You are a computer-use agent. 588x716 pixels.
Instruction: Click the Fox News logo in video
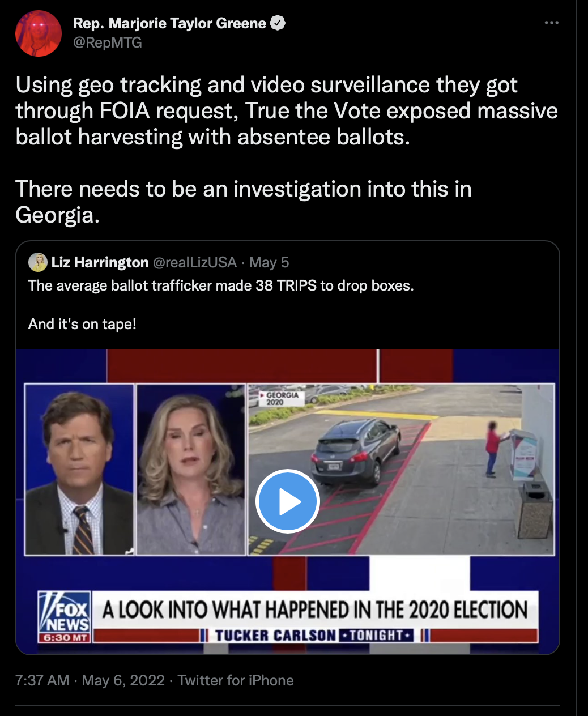pyautogui.click(x=64, y=617)
